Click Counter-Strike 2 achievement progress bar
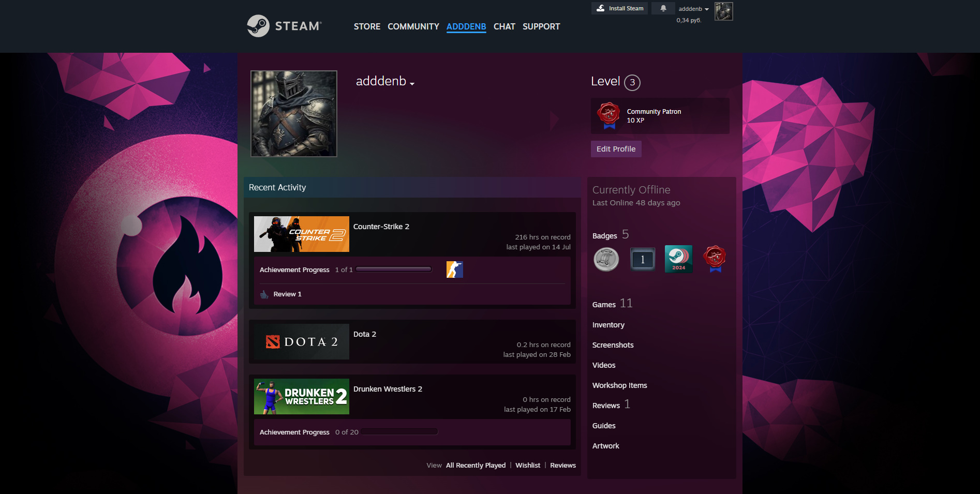This screenshot has height=494, width=980. (394, 270)
